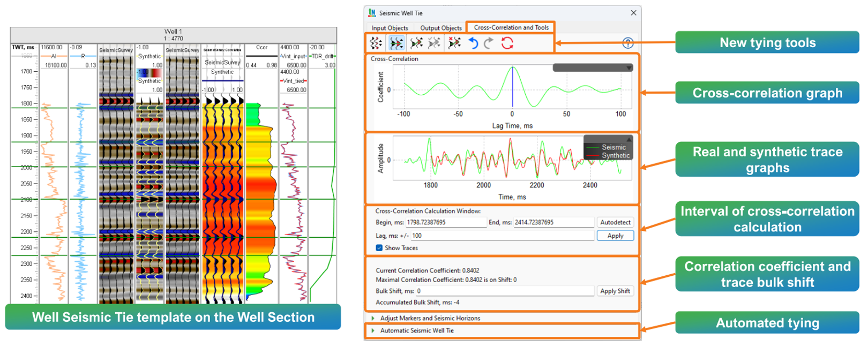Select the Cross-Correlation and Tools tab

coord(511,27)
